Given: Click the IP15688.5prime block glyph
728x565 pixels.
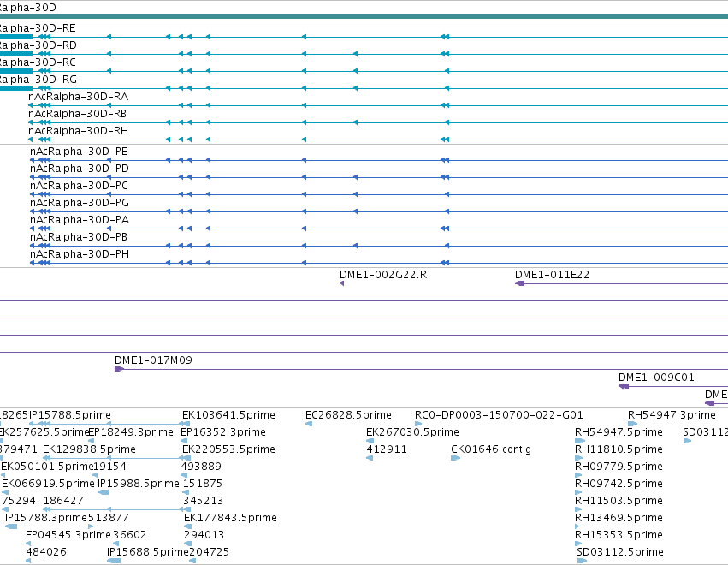Looking at the screenshot, I should tap(114, 562).
